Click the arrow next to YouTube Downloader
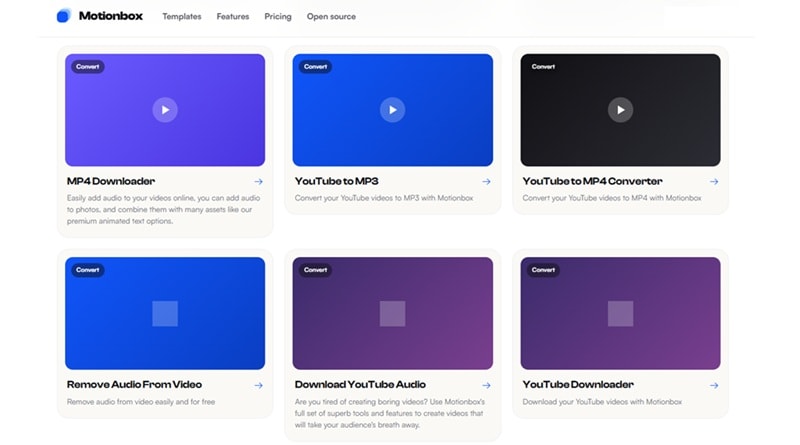Viewport: 800px width, 445px height. click(x=714, y=385)
